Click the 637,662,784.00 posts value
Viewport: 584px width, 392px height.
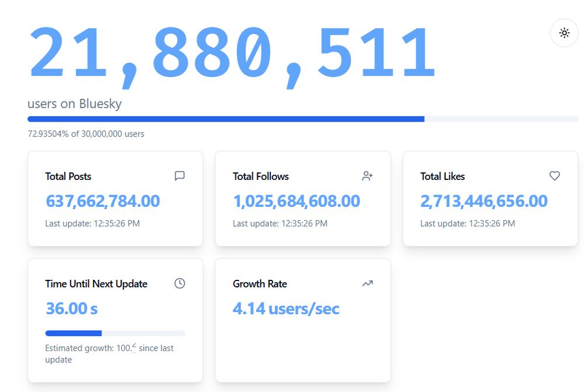pos(103,201)
